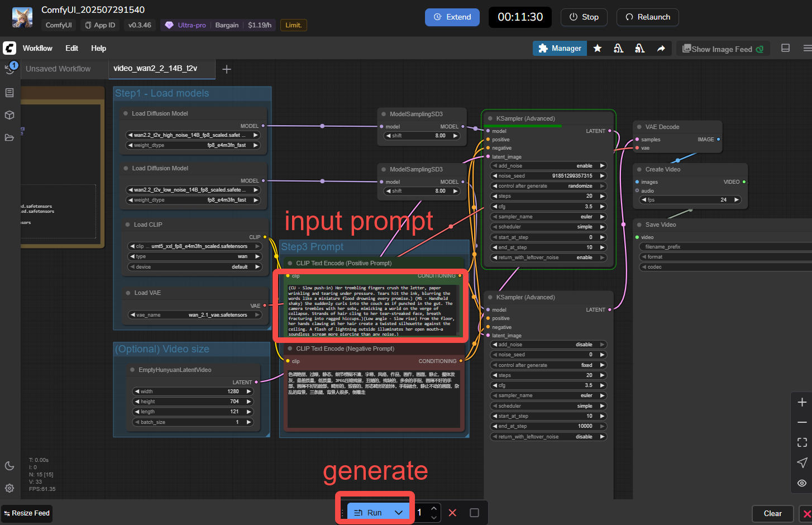The image size is (812, 525).
Task: Click the Resize Feed button
Action: [27, 513]
